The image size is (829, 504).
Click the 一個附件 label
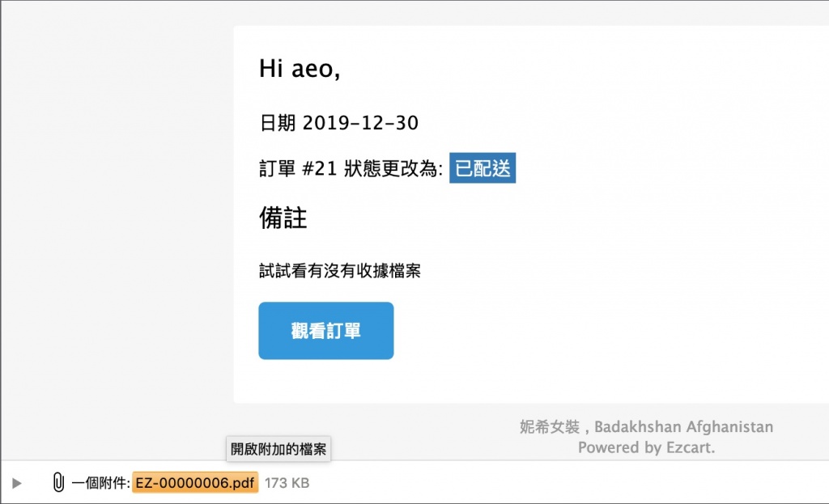tap(100, 483)
